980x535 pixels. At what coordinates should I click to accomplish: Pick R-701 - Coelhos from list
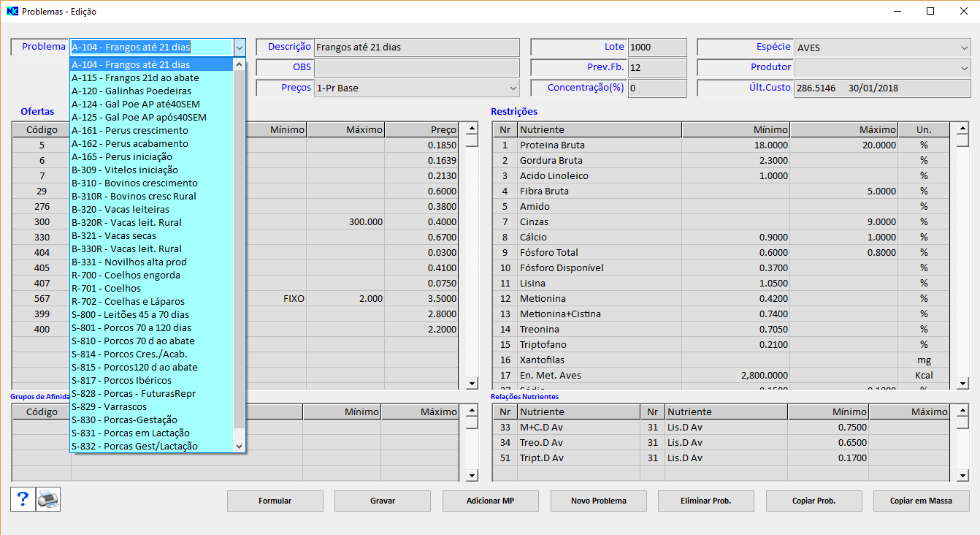click(x=107, y=289)
